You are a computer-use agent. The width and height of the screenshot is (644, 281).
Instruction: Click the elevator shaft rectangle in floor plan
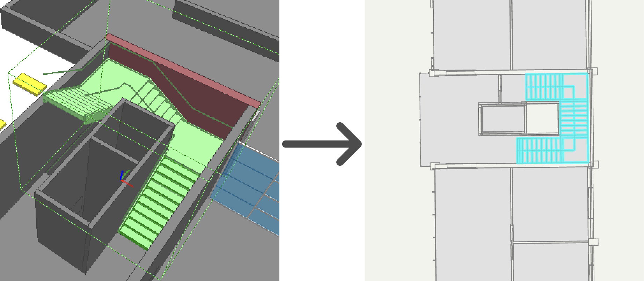[x=503, y=119]
